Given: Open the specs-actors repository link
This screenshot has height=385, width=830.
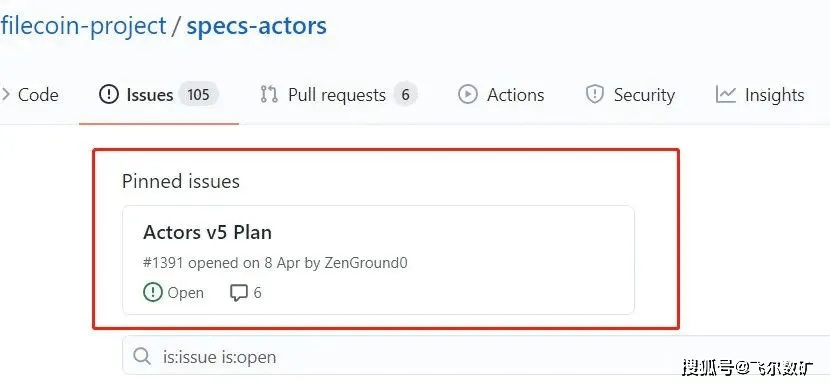Looking at the screenshot, I should point(257,26).
